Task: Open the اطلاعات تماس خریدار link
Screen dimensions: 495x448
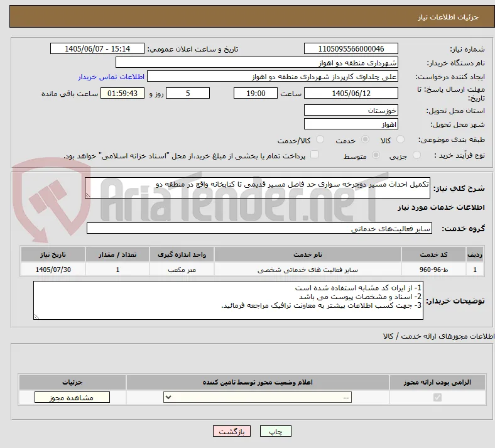Action: pos(111,77)
